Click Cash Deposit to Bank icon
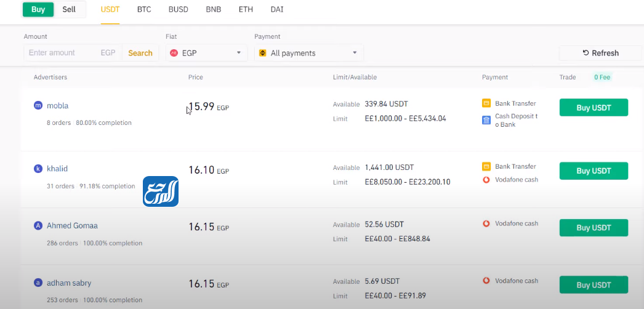The height and width of the screenshot is (309, 644). (486, 120)
